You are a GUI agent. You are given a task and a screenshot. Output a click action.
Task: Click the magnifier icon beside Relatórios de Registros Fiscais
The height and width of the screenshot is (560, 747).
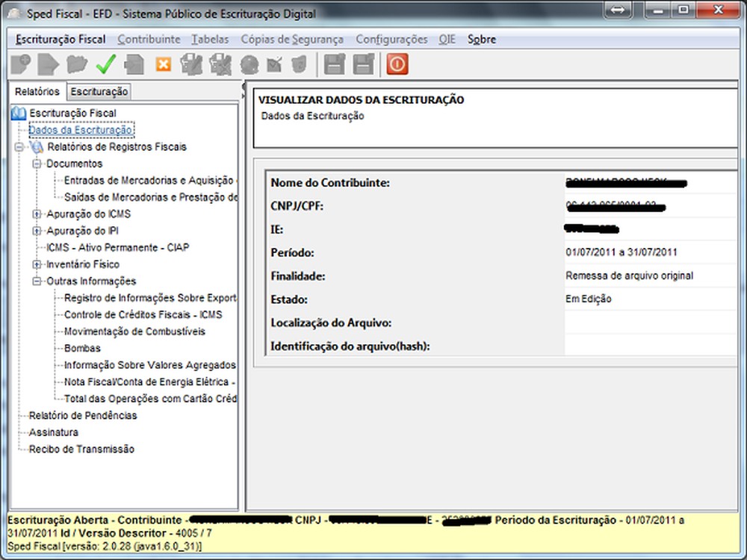37,147
